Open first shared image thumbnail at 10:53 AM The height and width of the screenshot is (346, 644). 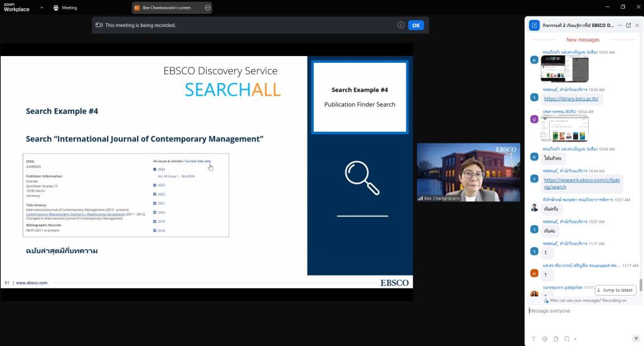(x=564, y=69)
